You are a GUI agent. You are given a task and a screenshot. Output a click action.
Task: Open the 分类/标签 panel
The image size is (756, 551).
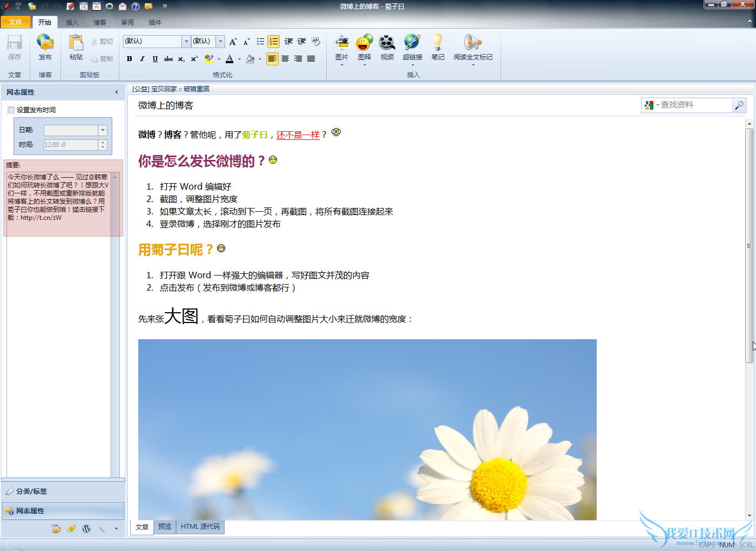pos(31,492)
